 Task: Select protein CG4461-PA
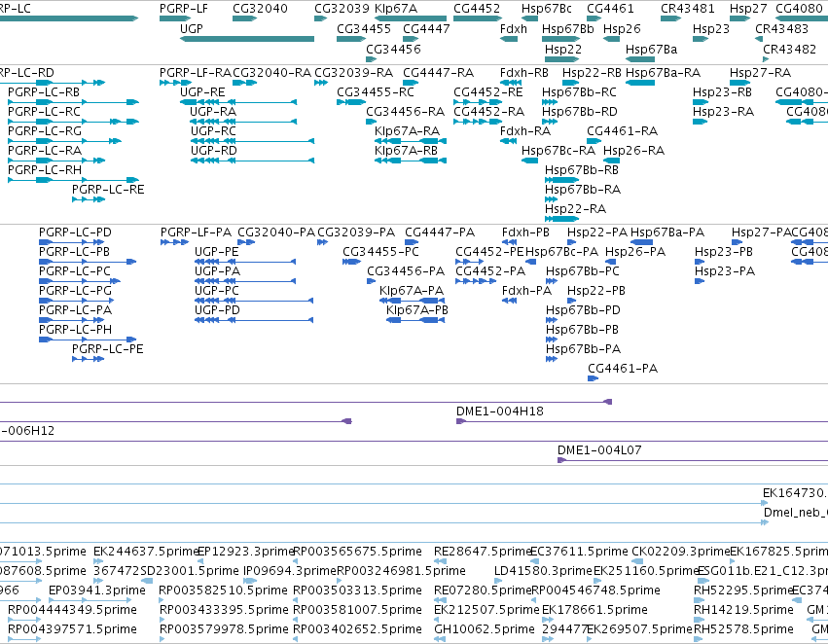click(593, 378)
